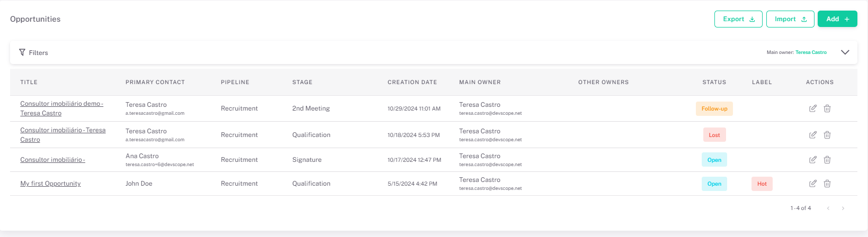Image resolution: width=868 pixels, height=237 pixels.
Task: Click the Import button
Action: click(x=790, y=19)
